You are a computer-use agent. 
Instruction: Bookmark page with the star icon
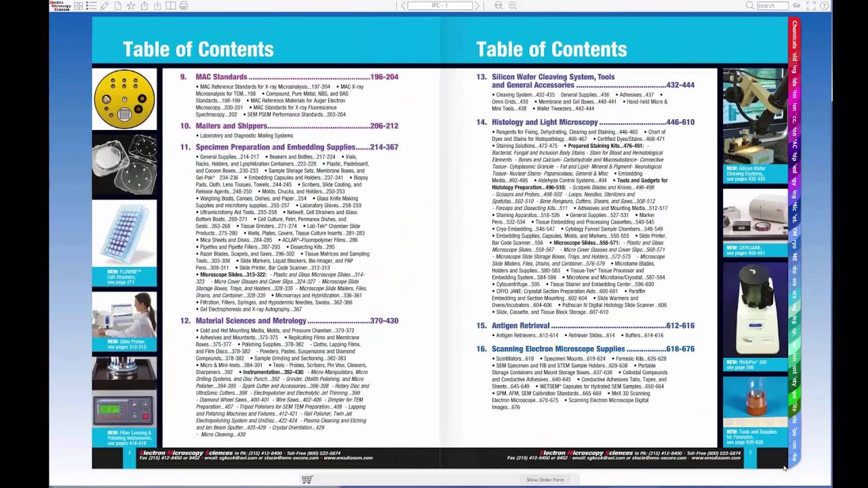tap(131, 5)
